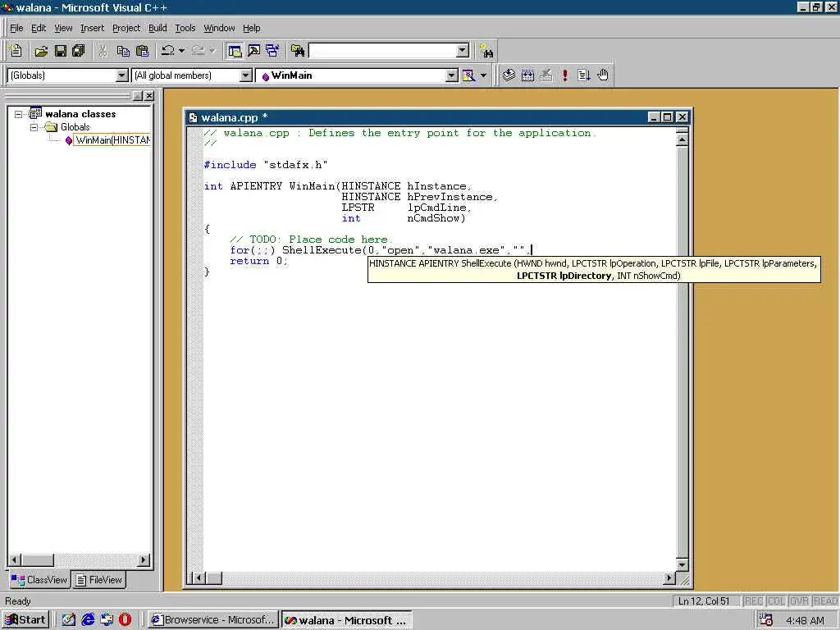Viewport: 840px width, 630px height.
Task: Click the system tray clock 4:48 AM
Action: [806, 621]
